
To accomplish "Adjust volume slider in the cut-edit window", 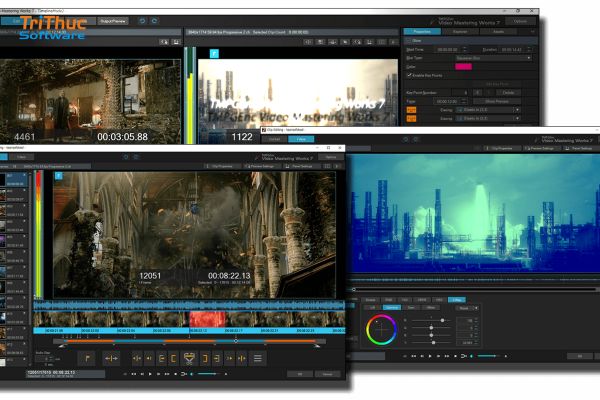I will pos(209,374).
